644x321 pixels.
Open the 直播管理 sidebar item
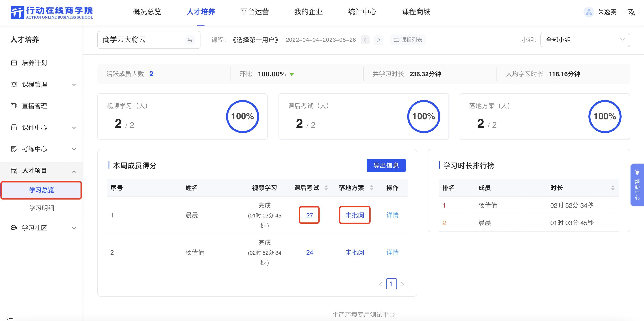click(34, 106)
